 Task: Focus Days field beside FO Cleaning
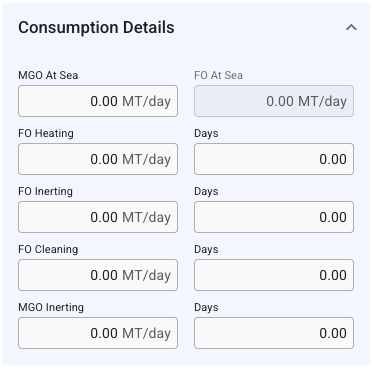coord(274,275)
